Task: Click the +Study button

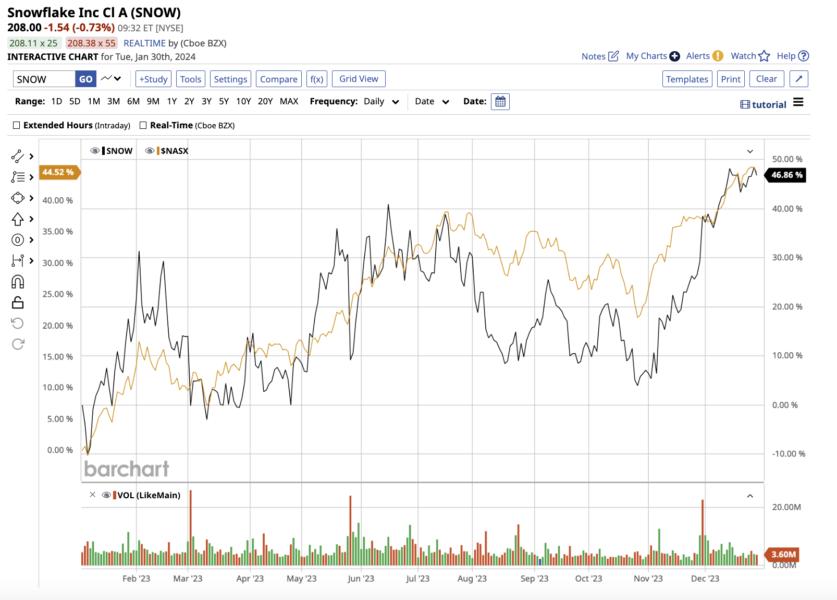Action: 153,79
